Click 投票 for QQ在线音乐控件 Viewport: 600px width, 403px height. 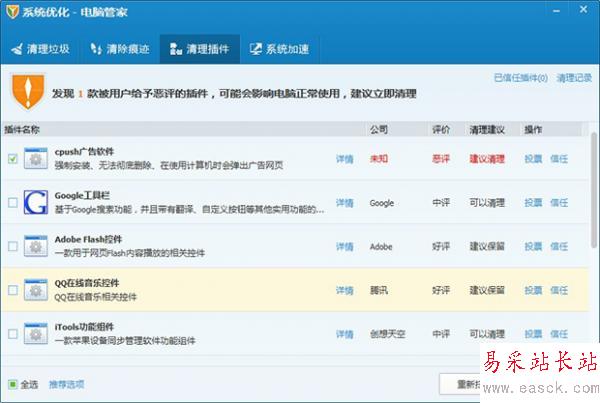point(533,290)
